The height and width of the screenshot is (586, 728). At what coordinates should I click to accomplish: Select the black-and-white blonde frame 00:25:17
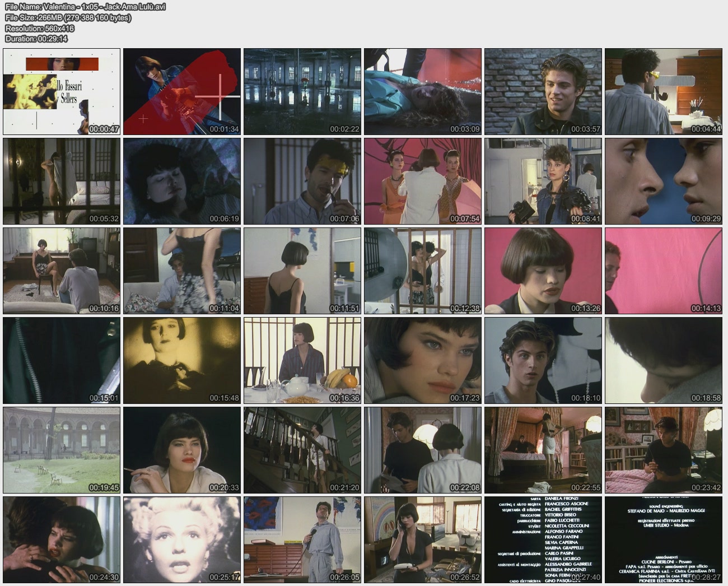coord(182,540)
